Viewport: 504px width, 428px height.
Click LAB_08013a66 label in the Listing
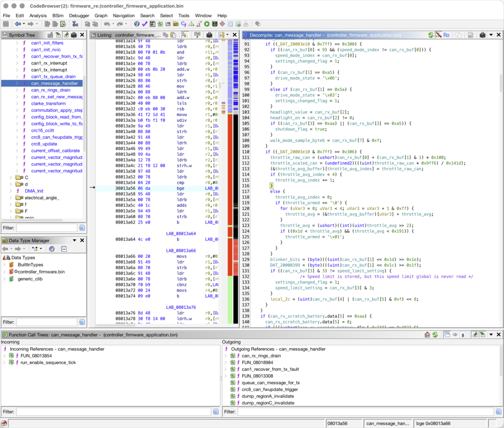pos(181,251)
